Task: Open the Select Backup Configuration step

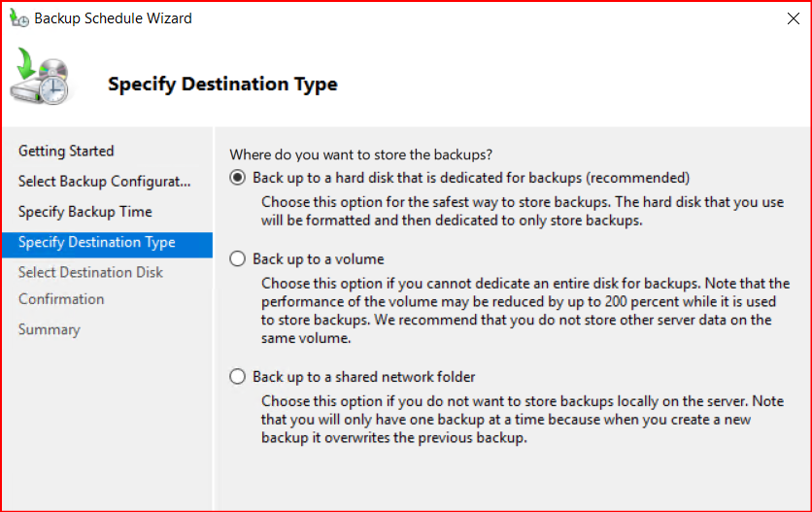Action: click(x=105, y=182)
